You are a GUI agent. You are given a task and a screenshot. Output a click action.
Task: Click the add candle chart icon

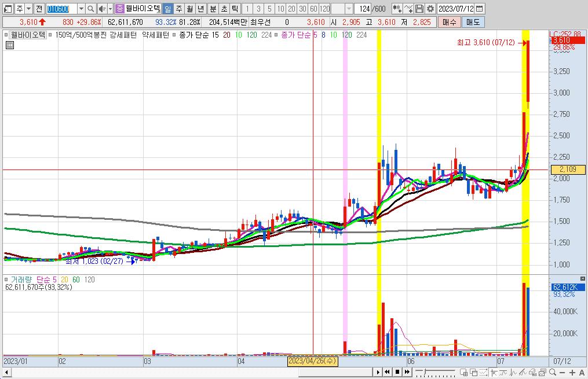tap(397, 9)
